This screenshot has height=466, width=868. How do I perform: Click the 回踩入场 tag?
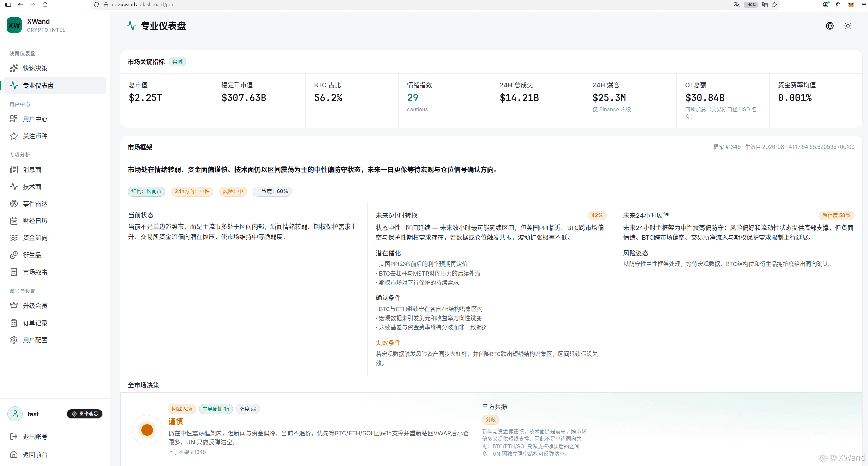tap(182, 409)
